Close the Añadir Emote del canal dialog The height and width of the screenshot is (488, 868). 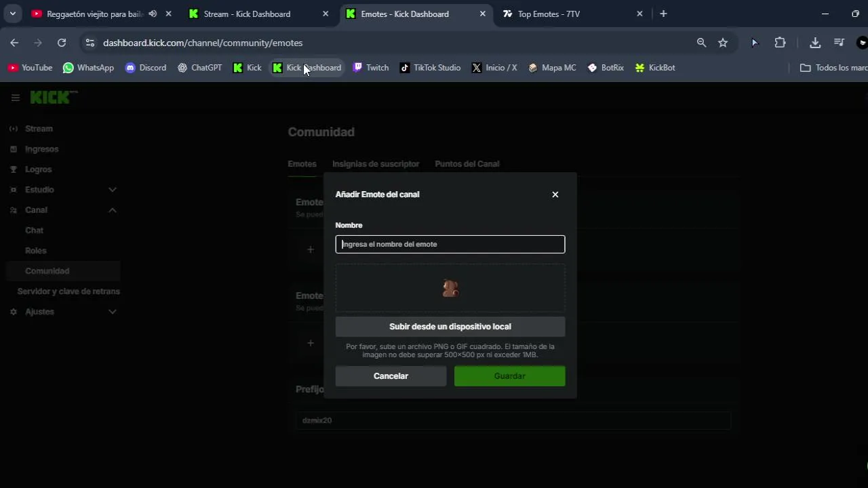click(x=555, y=195)
